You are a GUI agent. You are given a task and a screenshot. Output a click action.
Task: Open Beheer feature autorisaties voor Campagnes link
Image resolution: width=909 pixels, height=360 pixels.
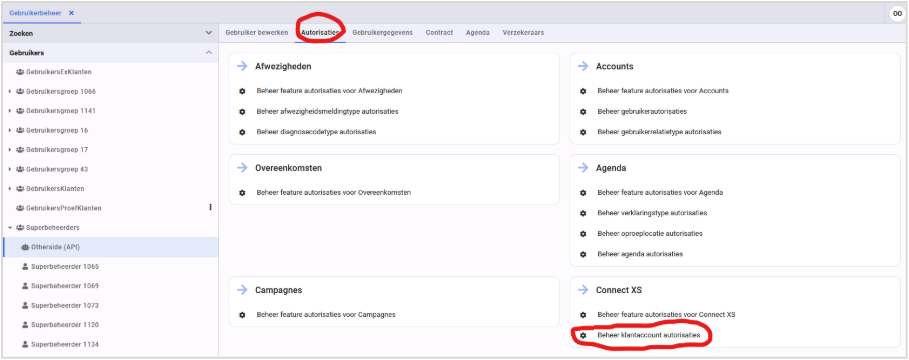coord(326,315)
